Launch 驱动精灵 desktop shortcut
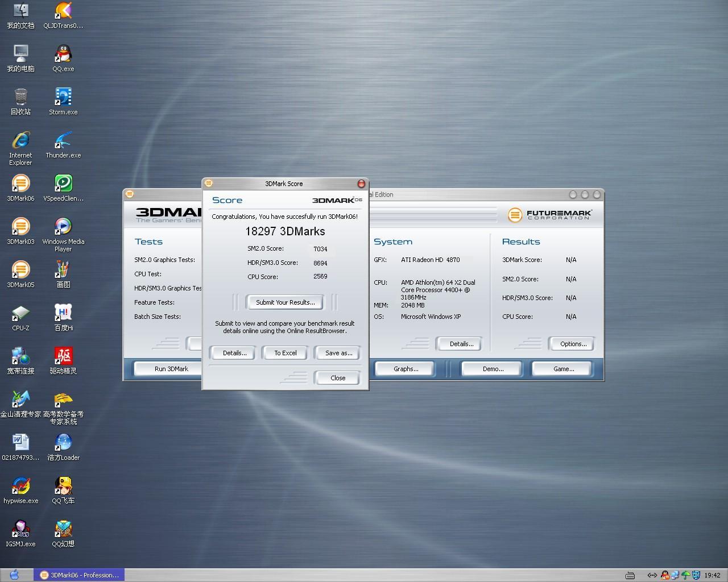Viewport: 728px width, 582px height. tap(63, 361)
